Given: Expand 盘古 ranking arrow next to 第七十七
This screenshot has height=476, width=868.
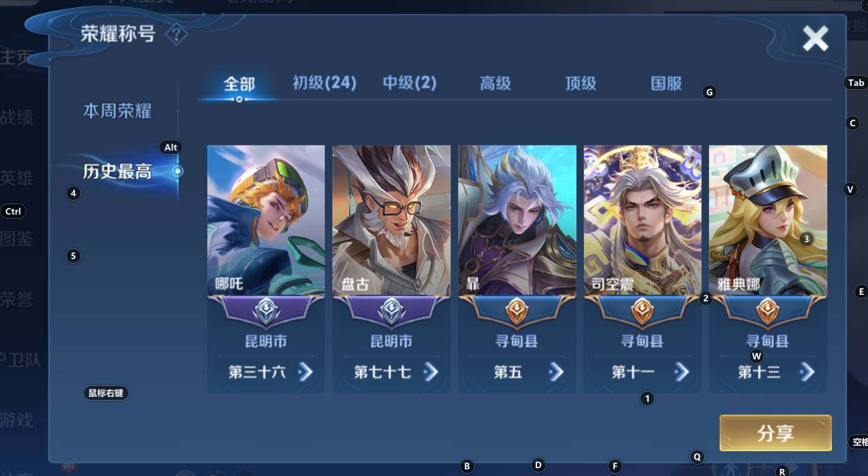Looking at the screenshot, I should point(431,372).
